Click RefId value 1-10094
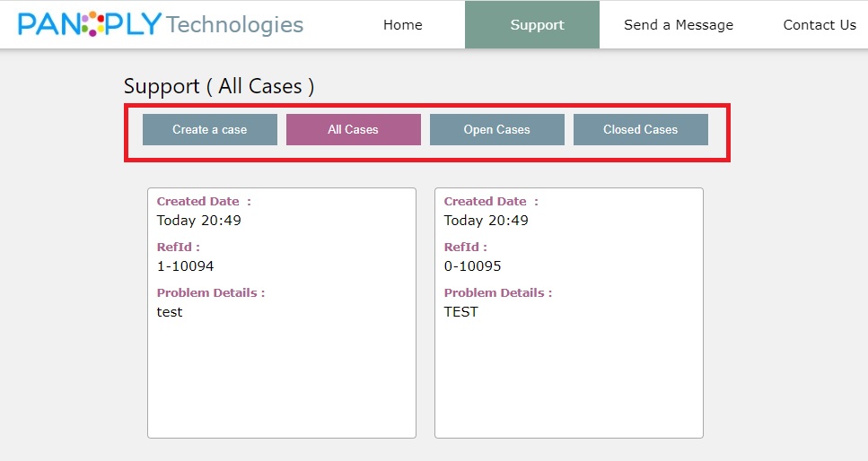Screen dimensions: 868x461 point(186,266)
